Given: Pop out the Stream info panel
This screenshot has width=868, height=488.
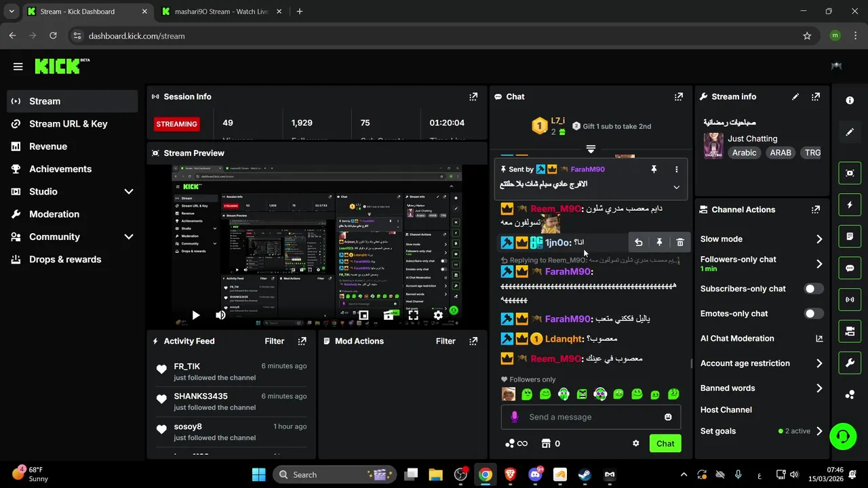Looking at the screenshot, I should [x=816, y=97].
